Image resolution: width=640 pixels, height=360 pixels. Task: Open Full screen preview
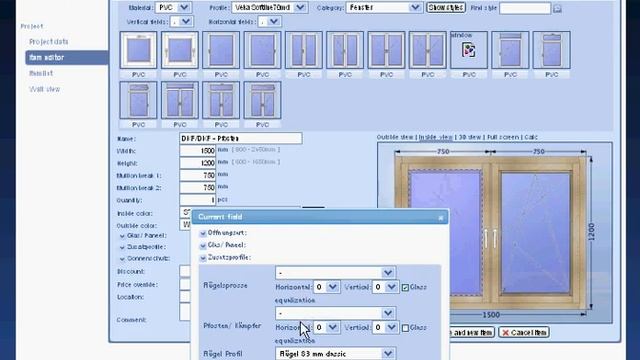tap(503, 137)
